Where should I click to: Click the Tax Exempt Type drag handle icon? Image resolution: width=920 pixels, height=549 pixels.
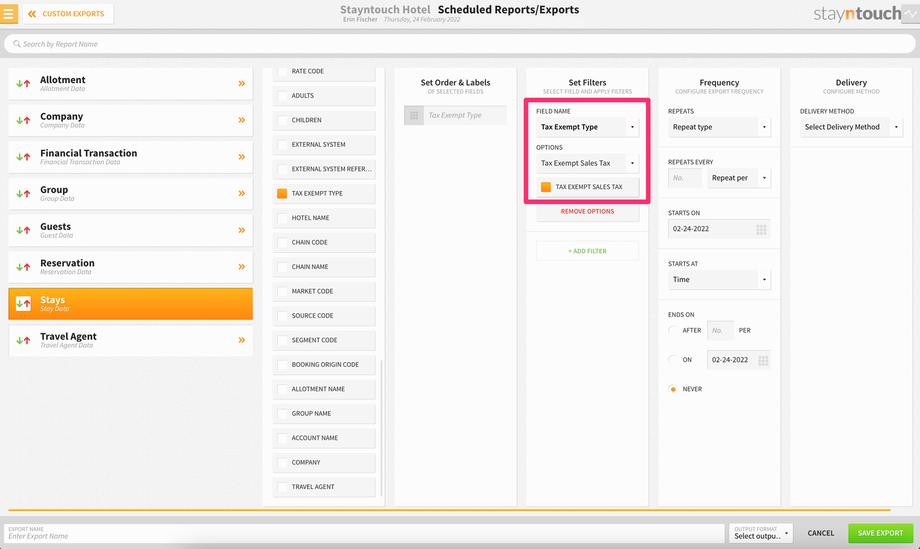tap(414, 116)
